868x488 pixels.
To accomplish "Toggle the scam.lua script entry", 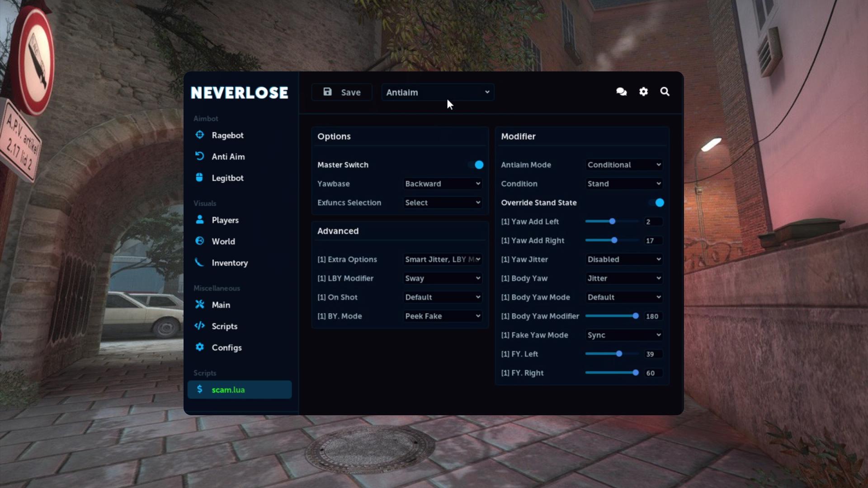I will pos(240,389).
